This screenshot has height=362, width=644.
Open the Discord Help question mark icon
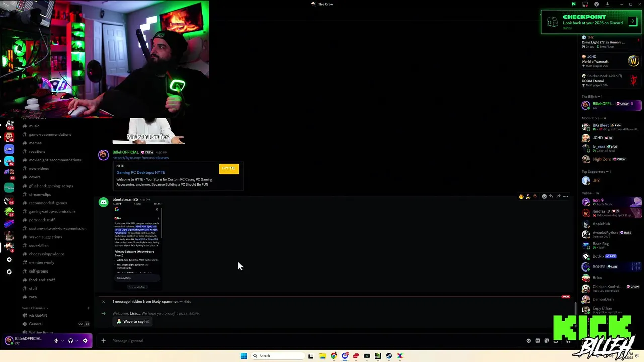tap(596, 4)
